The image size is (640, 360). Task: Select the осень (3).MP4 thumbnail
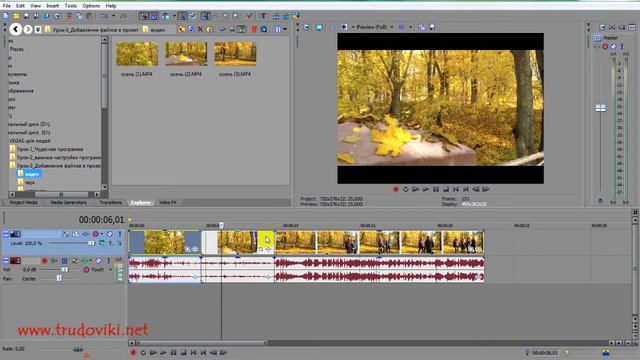point(235,54)
